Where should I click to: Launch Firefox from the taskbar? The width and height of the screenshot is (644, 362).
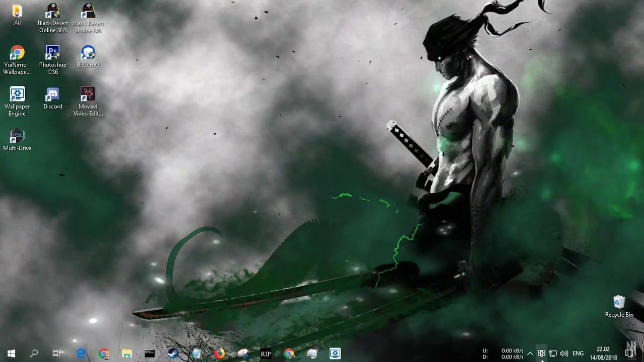pos(219,353)
